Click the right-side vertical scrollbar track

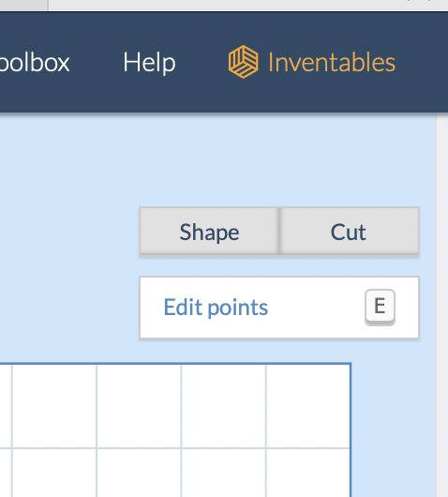point(442,304)
